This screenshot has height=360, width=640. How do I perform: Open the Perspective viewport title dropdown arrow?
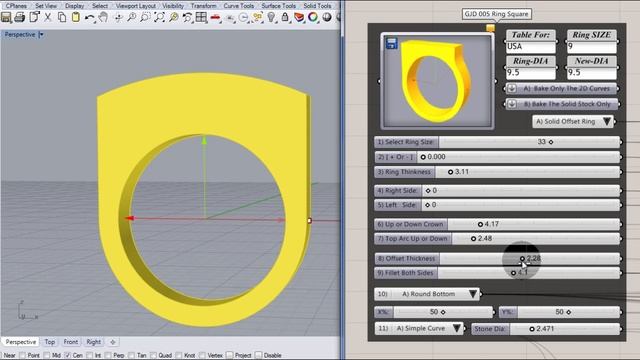(41, 35)
